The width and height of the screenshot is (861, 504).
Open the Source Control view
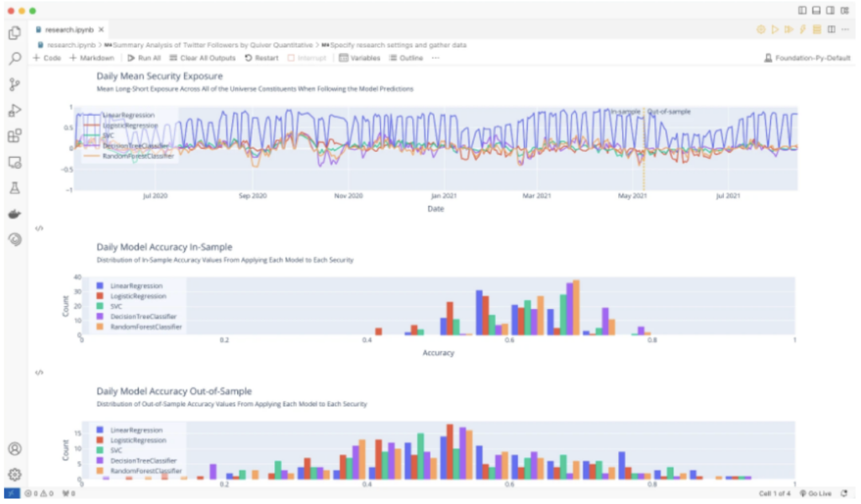(x=14, y=84)
